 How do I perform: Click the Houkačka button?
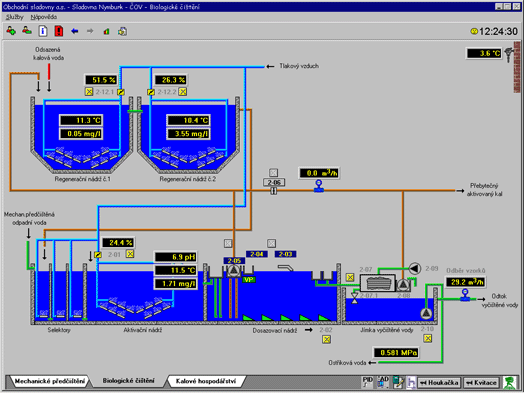pos(439,382)
